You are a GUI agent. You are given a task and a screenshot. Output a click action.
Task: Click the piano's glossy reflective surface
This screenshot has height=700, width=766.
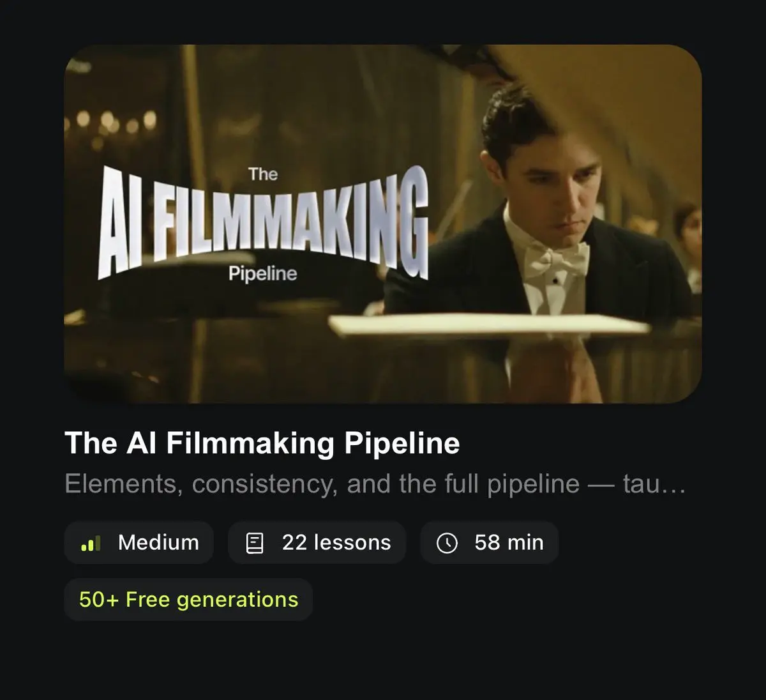click(x=383, y=367)
